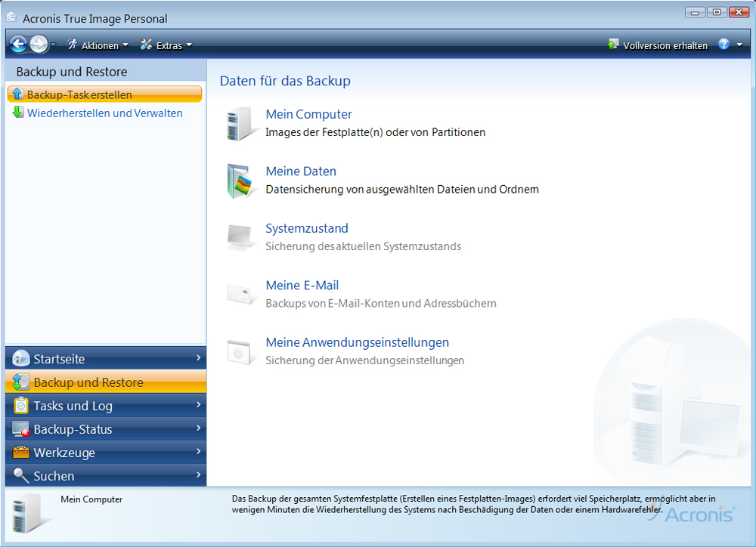
Task: Click the Backup und Restore arrows icon
Action: coord(20,382)
